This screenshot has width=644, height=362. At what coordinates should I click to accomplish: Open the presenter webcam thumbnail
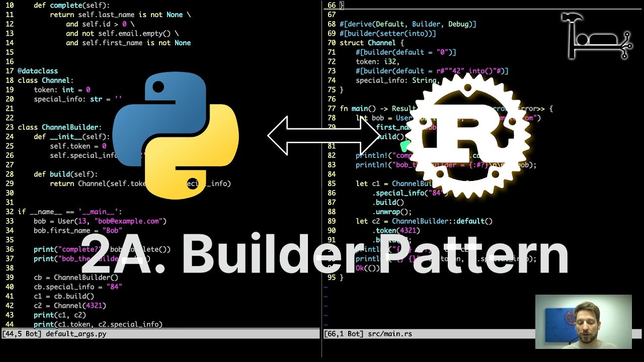pos(583,322)
